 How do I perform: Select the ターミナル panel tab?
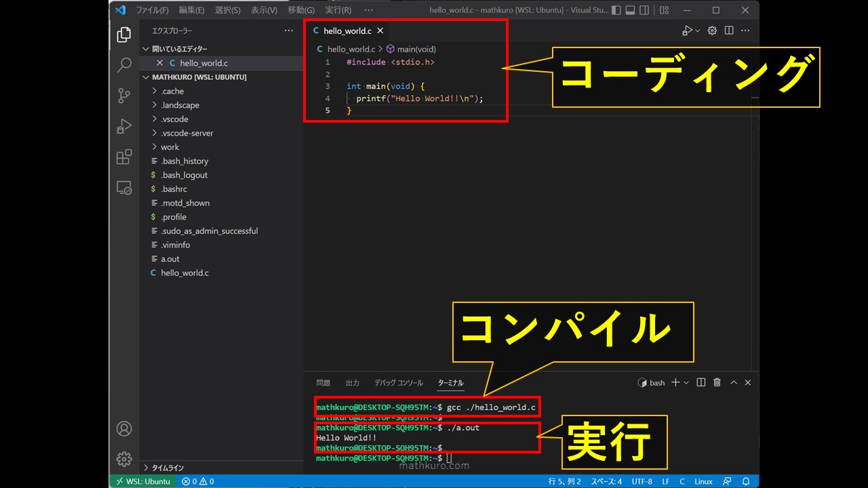click(450, 383)
